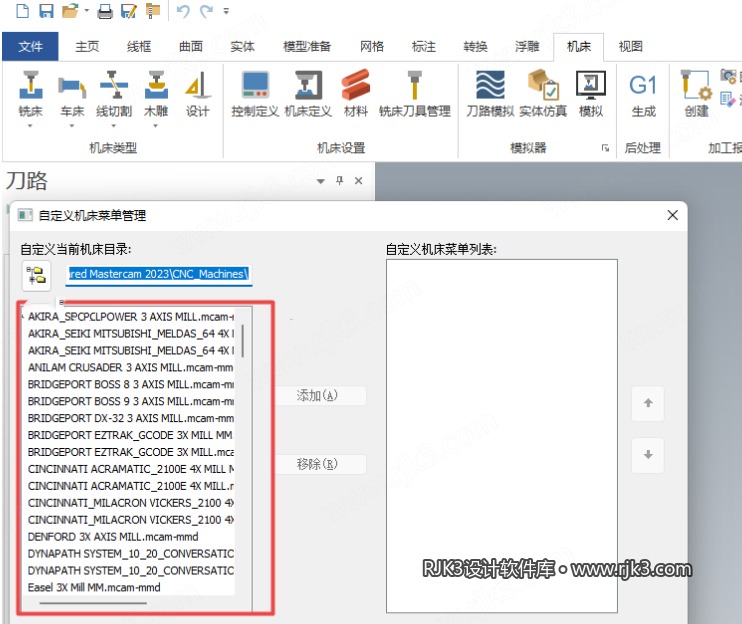Close the 自定义机床菜单管理 dialog
The image size is (742, 624).
pyautogui.click(x=672, y=215)
